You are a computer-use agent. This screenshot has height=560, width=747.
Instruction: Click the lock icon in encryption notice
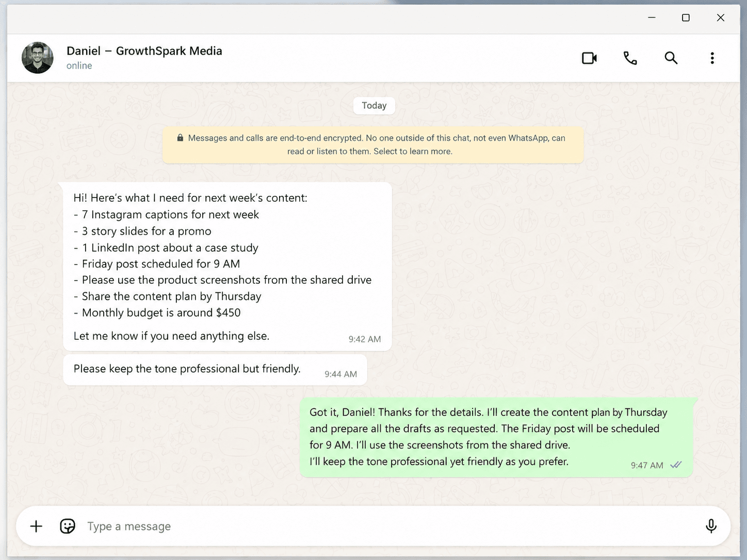(180, 138)
